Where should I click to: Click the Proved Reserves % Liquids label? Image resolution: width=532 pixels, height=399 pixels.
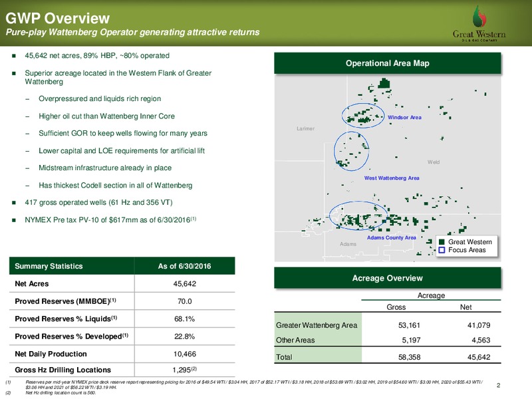tap(66, 319)
